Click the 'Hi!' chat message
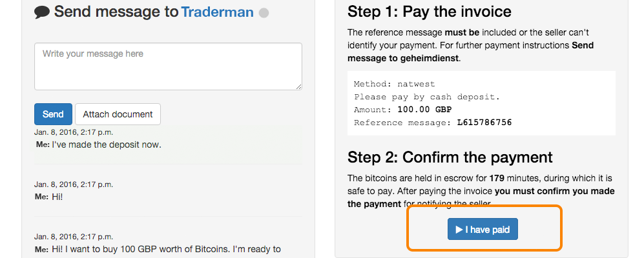Image resolution: width=644 pixels, height=258 pixels. (x=57, y=197)
